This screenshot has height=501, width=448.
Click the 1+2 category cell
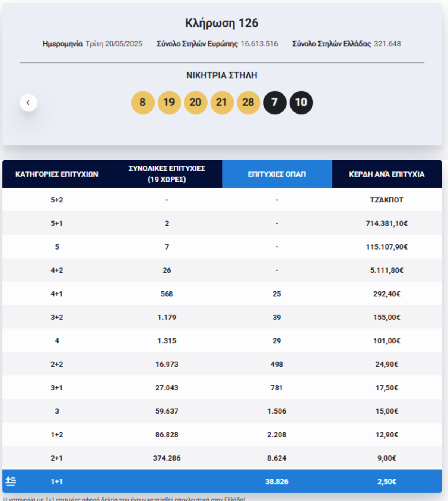[x=57, y=435]
